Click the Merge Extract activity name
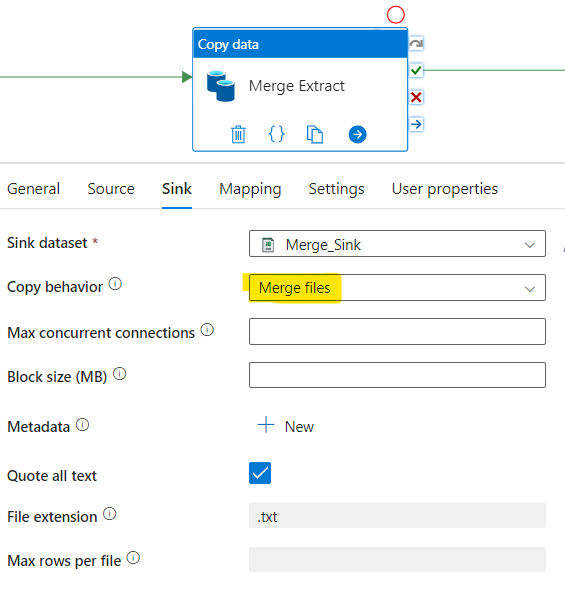This screenshot has height=595, width=565. point(296,86)
